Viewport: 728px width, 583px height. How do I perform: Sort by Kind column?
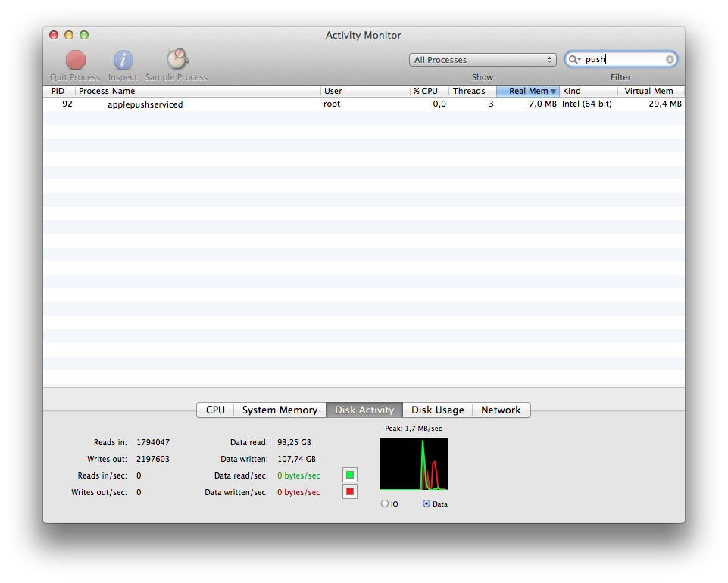tap(589, 91)
